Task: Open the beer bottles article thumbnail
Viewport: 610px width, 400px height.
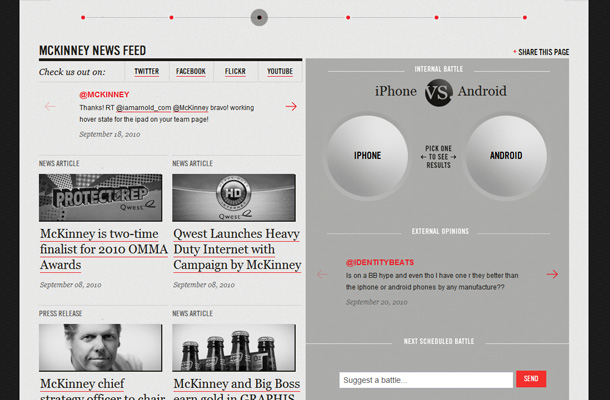Action: coord(234,348)
